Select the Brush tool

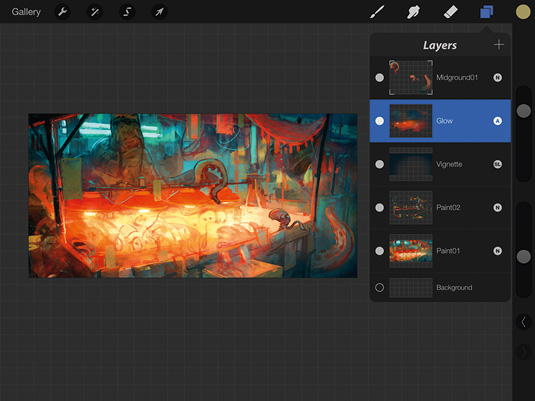pyautogui.click(x=377, y=12)
